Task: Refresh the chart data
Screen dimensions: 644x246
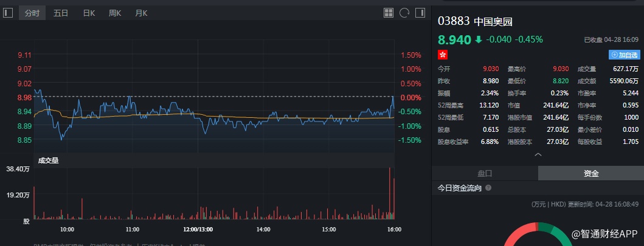Action: pyautogui.click(x=404, y=12)
